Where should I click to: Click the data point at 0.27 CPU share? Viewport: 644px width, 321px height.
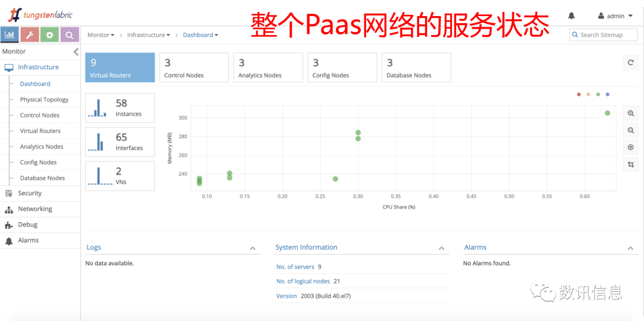click(336, 179)
